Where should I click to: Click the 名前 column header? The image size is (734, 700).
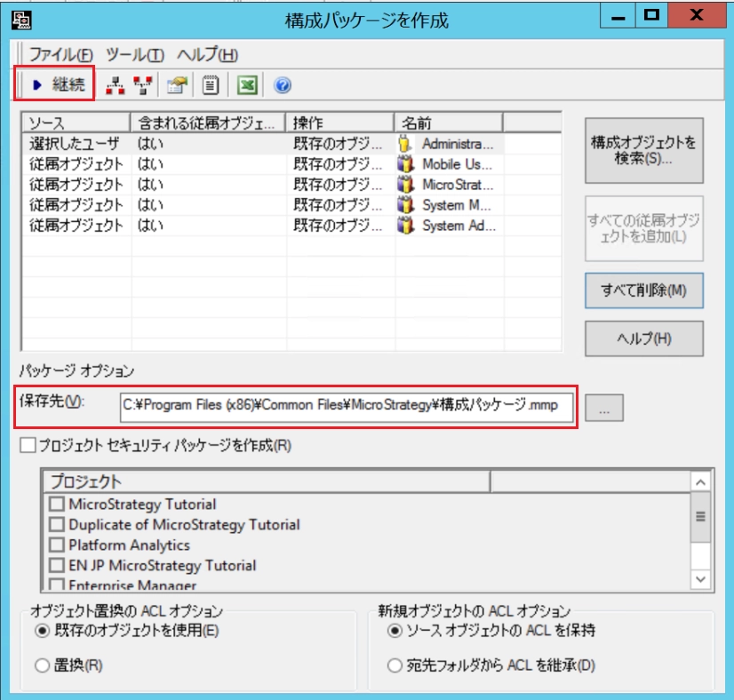coord(449,123)
